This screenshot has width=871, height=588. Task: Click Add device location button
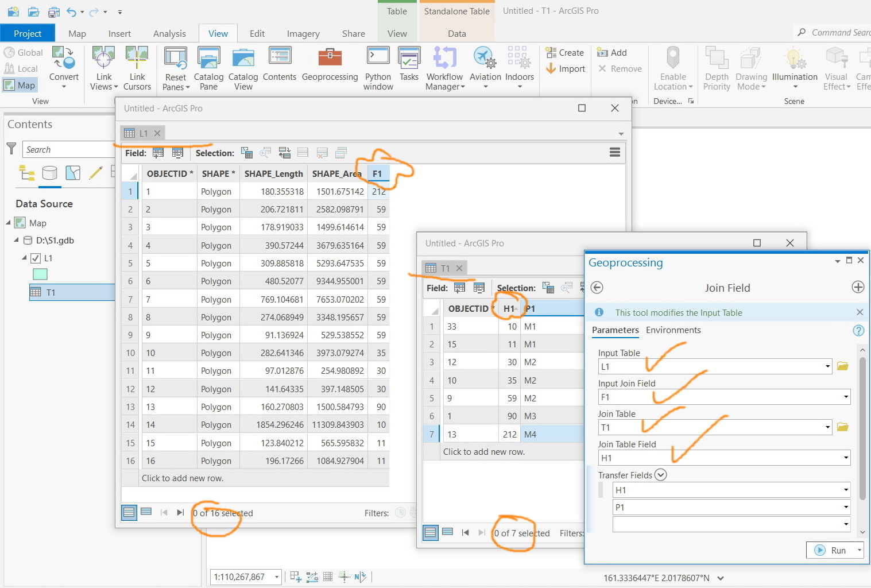[x=612, y=52]
